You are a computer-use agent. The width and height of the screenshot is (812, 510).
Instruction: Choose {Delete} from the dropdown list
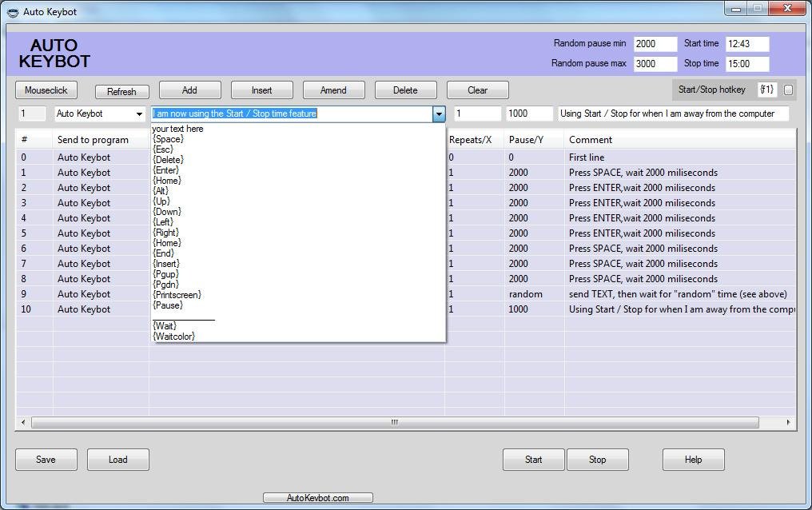[168, 159]
